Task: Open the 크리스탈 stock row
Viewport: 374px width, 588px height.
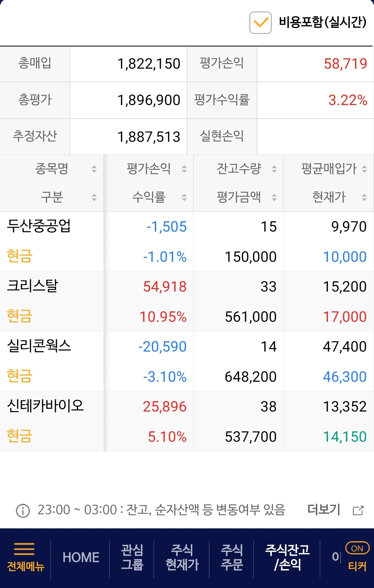Action: (33, 286)
